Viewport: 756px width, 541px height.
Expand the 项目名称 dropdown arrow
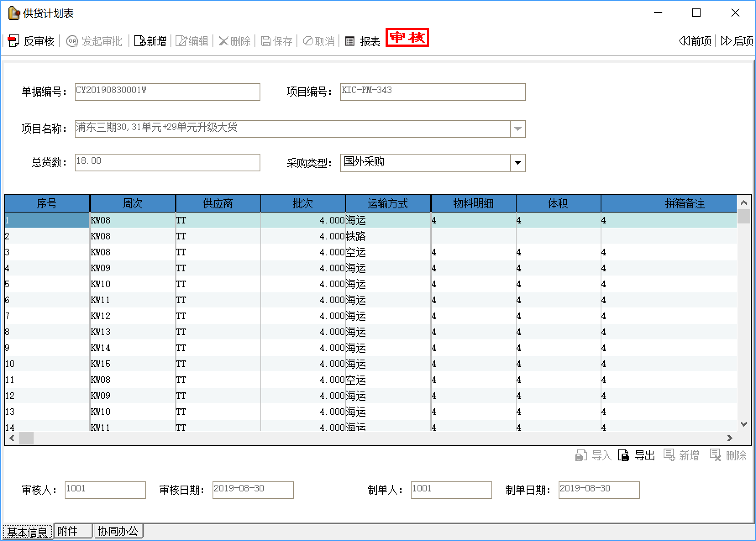517,129
